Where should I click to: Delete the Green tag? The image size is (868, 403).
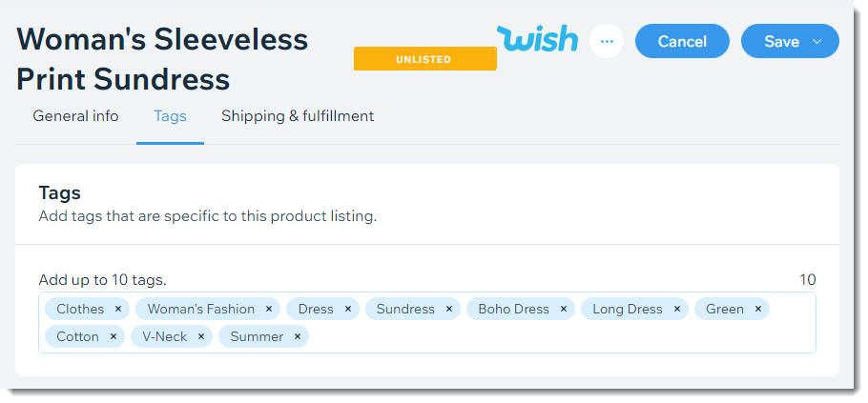758,309
